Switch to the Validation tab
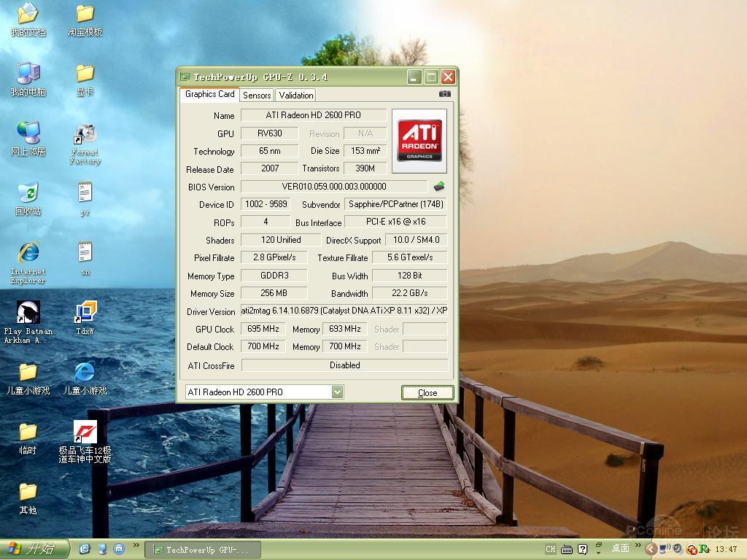 coord(296,96)
